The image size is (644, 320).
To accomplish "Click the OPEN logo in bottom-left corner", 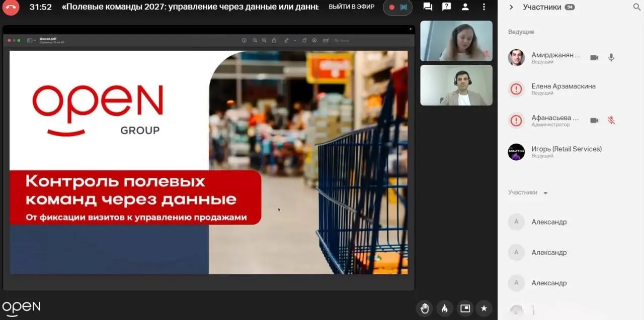I will (x=21, y=308).
